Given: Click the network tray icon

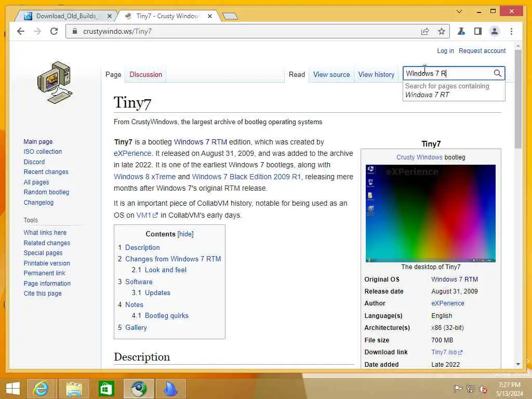Looking at the screenshot, I should 470,389.
